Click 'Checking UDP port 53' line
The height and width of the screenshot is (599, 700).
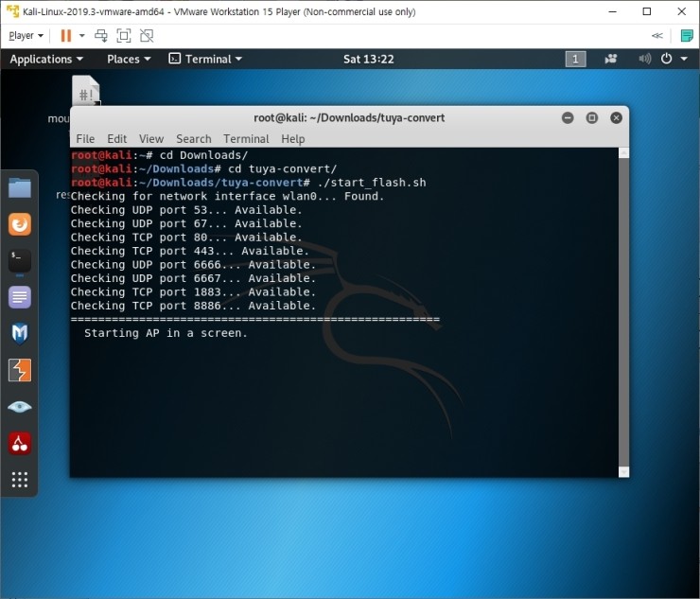click(186, 210)
